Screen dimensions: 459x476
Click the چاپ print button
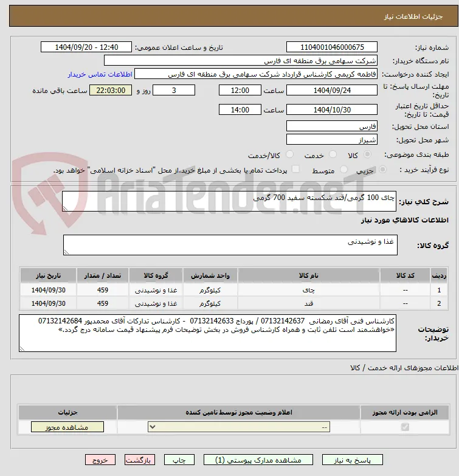pyautogui.click(x=179, y=460)
